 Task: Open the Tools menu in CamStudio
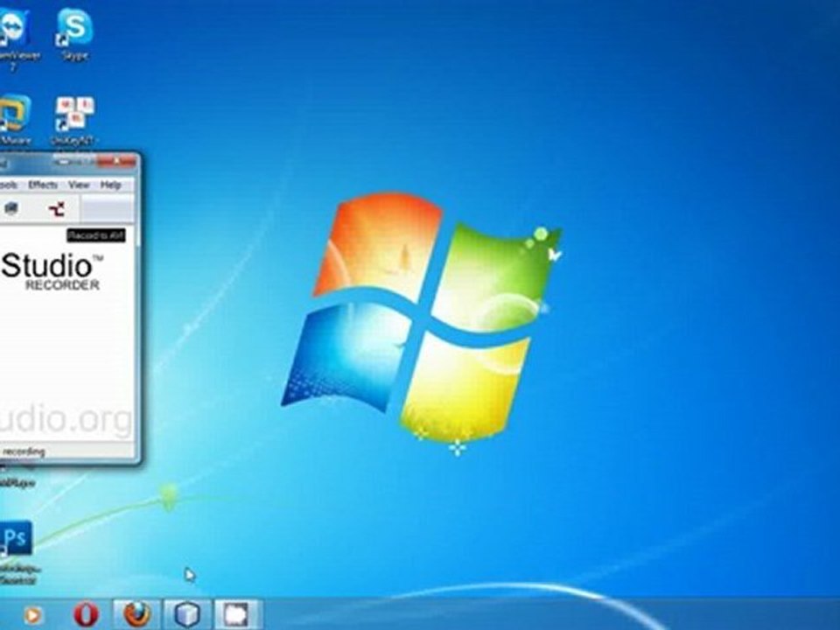tap(9, 185)
